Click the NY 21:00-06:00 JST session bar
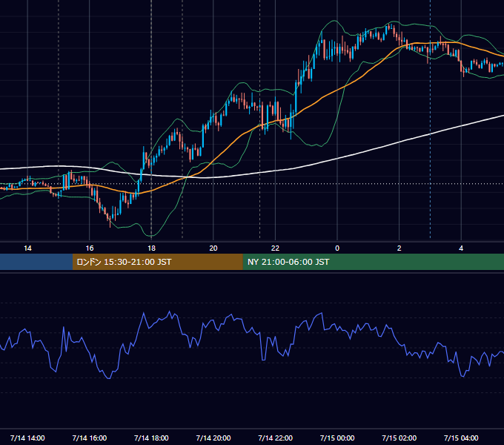Image resolution: width=504 pixels, height=445 pixels. click(x=373, y=262)
